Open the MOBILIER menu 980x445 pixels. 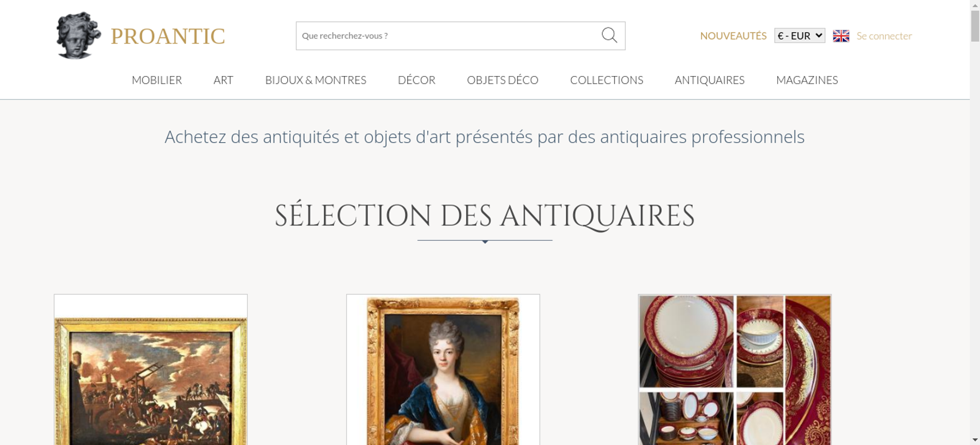(x=157, y=80)
